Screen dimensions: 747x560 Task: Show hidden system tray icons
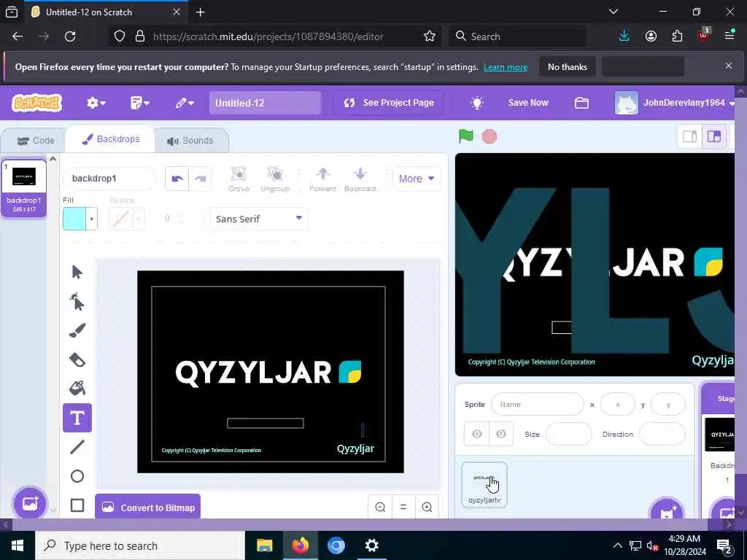click(x=617, y=545)
